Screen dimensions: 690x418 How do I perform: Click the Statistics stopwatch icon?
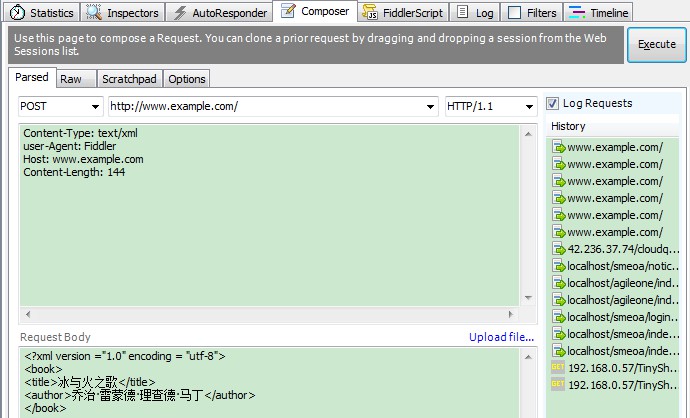coord(17,12)
